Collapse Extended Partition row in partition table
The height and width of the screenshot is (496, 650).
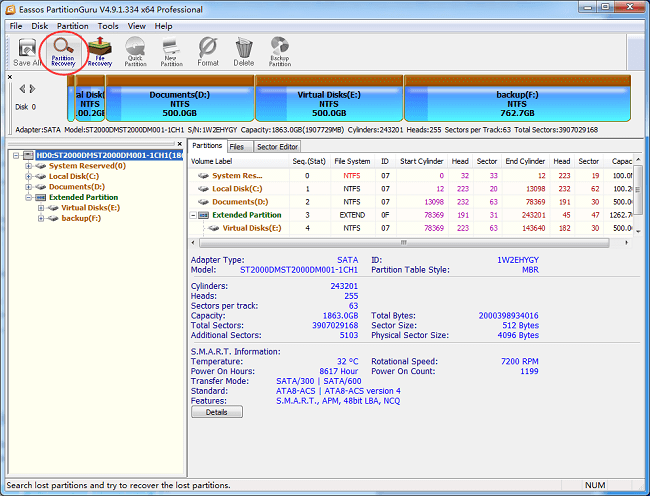point(194,215)
